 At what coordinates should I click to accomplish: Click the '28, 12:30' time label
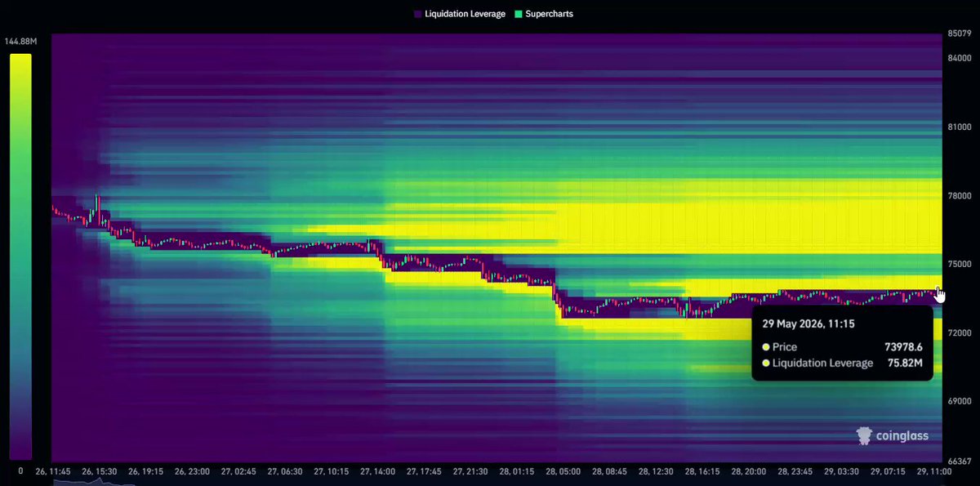657,471
